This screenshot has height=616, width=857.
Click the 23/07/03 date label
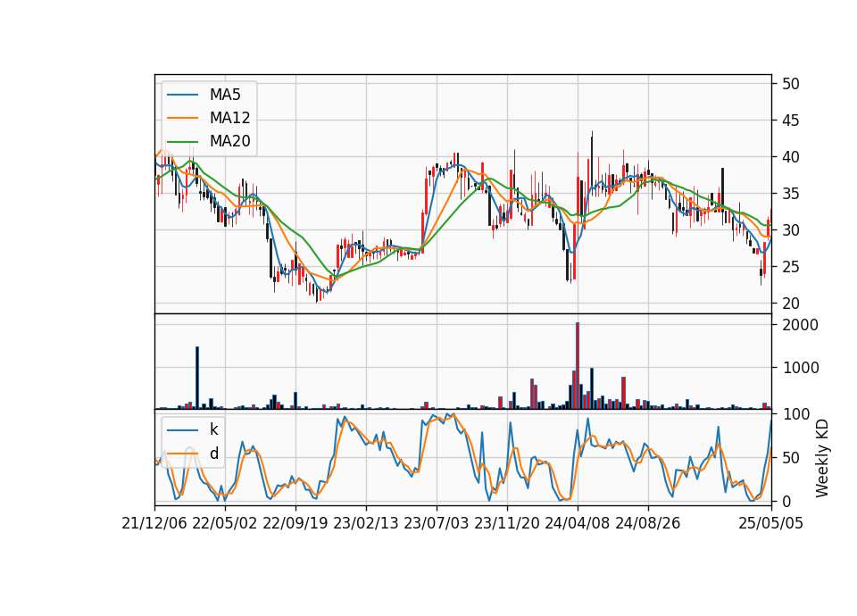[x=437, y=523]
